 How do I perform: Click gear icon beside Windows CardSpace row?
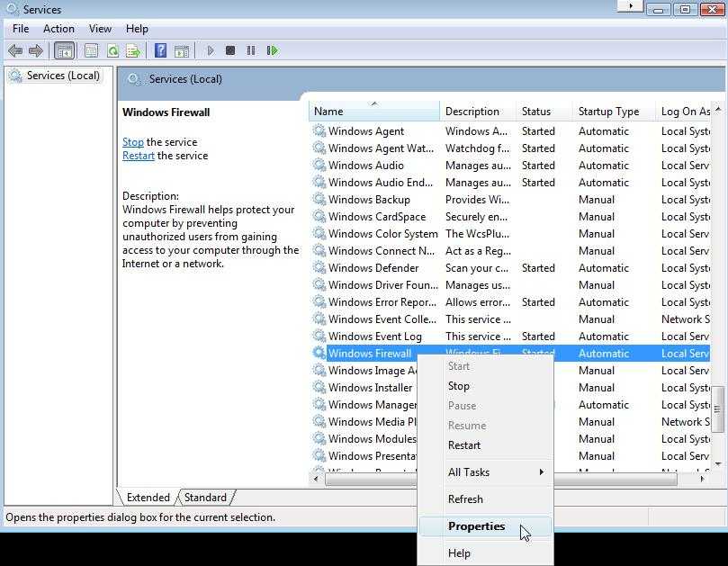(319, 216)
